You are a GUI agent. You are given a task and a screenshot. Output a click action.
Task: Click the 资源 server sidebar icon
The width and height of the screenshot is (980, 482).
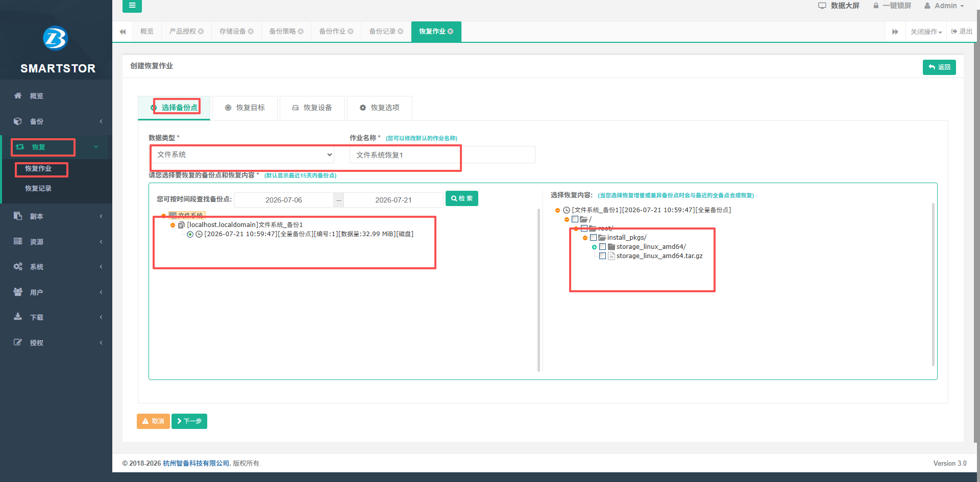[x=18, y=241]
